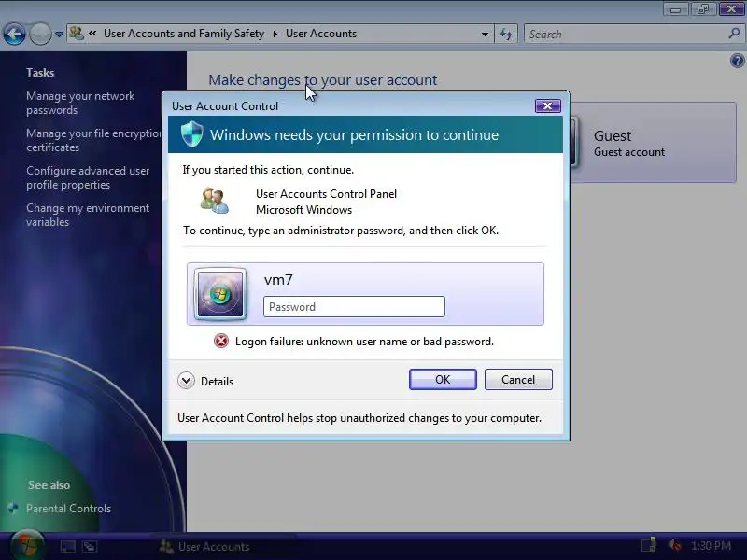The width and height of the screenshot is (747, 560).
Task: Select the vm7 user name
Action: [x=278, y=280]
